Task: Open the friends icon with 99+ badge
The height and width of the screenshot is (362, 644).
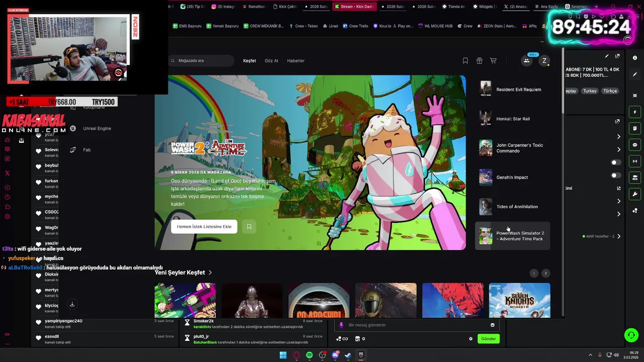Action: [x=527, y=61]
